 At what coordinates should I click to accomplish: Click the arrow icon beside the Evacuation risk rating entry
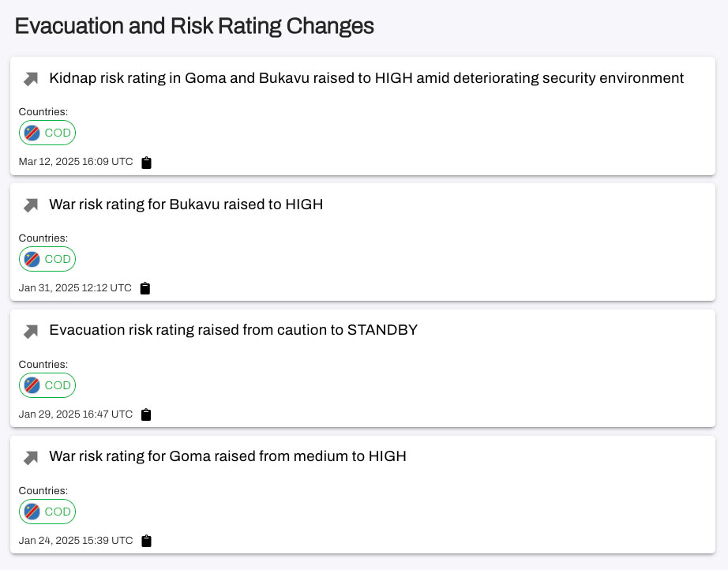click(x=31, y=332)
